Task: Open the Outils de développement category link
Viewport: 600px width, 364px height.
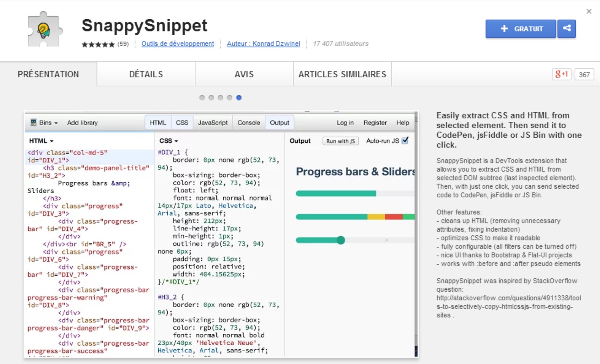Action: (x=178, y=44)
